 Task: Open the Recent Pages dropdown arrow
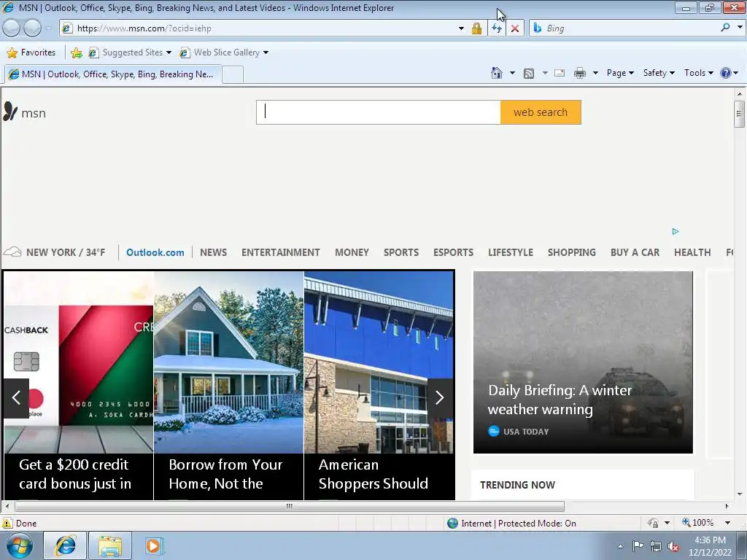[x=49, y=28]
